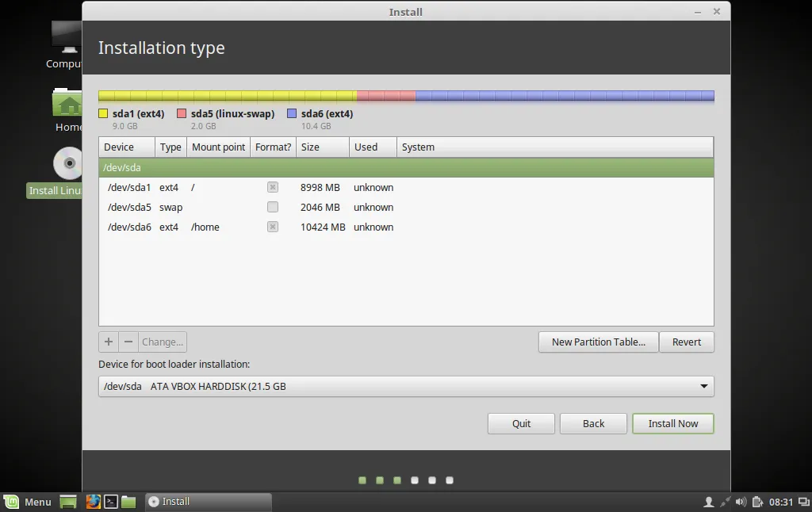812x512 pixels.
Task: Click the Mount point column header
Action: pyautogui.click(x=219, y=147)
